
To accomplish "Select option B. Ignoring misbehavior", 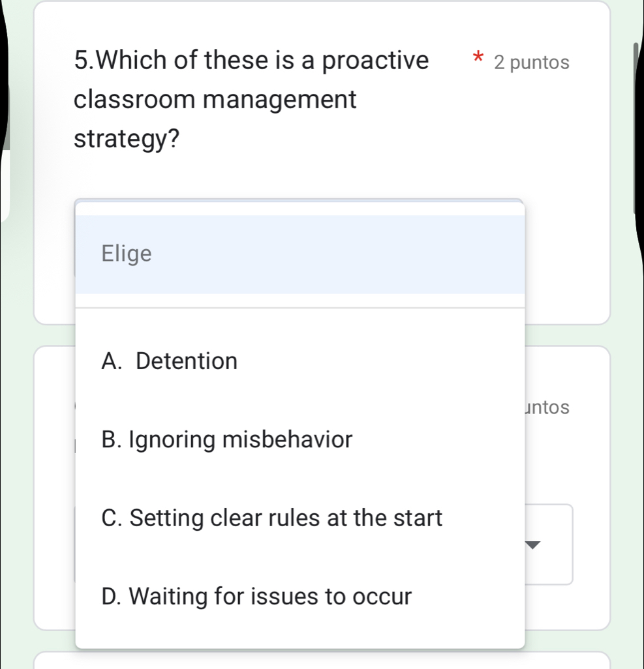I will tap(226, 439).
